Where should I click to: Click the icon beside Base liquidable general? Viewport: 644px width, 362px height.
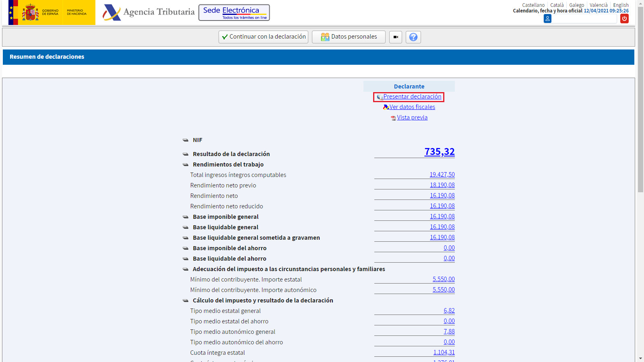tap(186, 228)
